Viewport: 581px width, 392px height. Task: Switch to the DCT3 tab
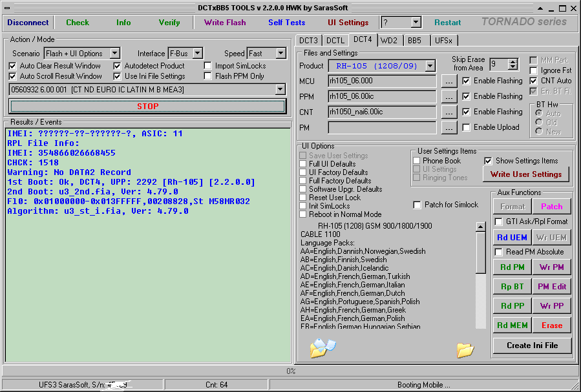pos(309,40)
